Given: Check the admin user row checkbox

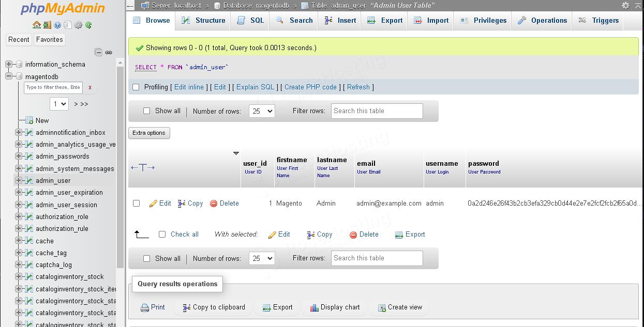Looking at the screenshot, I should coord(136,203).
